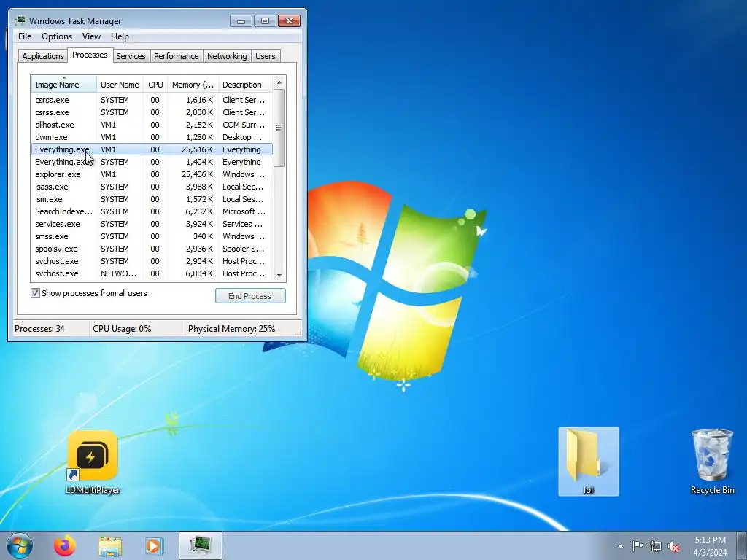Click the process list scroll down arrow
This screenshot has height=560, width=747.
click(x=279, y=275)
